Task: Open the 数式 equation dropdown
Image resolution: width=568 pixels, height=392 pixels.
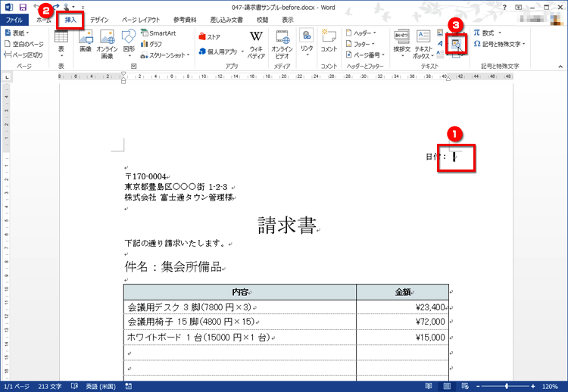Action: click(x=488, y=33)
